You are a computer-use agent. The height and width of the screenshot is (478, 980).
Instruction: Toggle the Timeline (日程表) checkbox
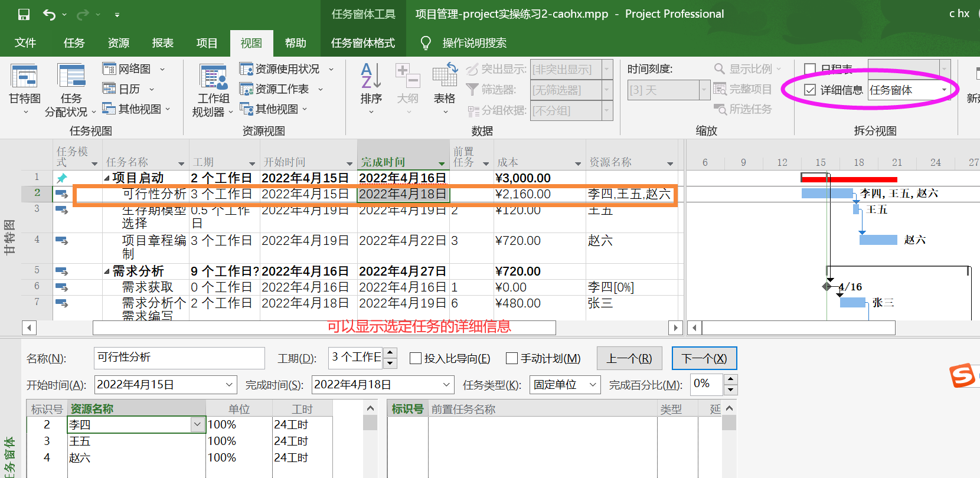[x=811, y=69]
